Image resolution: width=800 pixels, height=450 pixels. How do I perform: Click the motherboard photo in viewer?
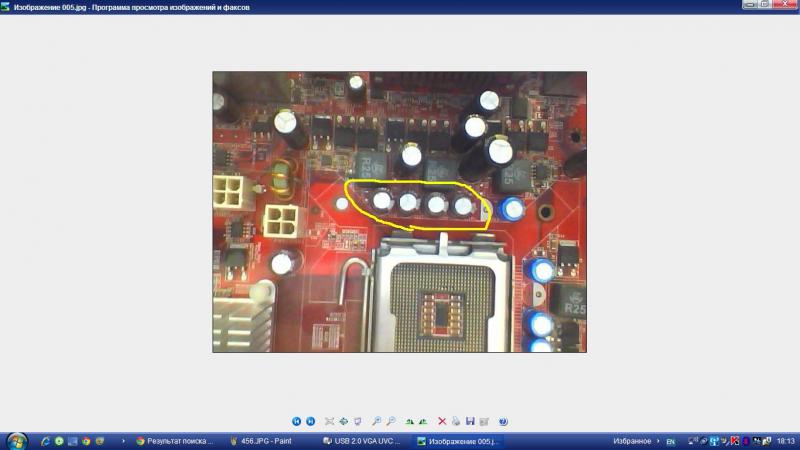[399, 211]
